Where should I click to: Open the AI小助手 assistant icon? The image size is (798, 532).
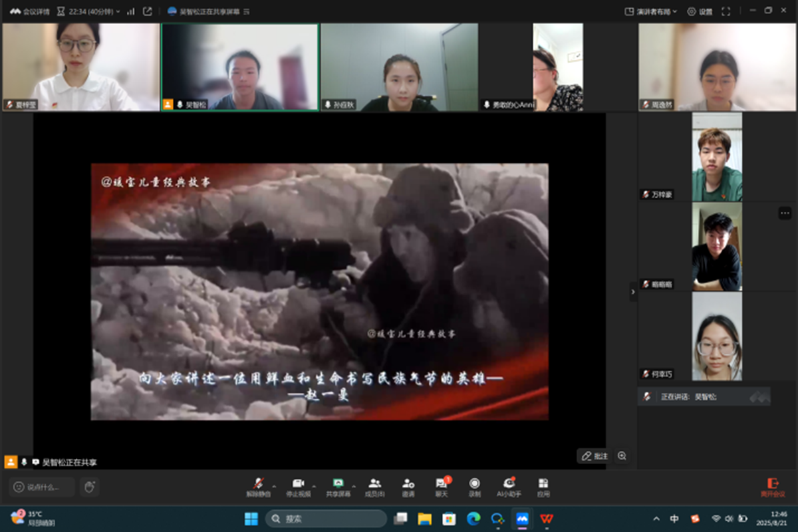(509, 487)
